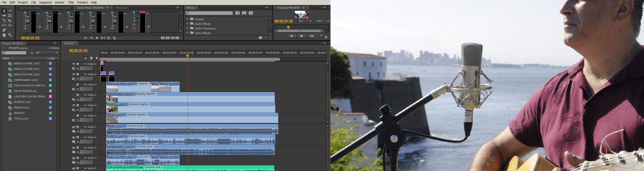Open the Program monitor button editor plus icon
644x171 pixels.
[x=326, y=37]
